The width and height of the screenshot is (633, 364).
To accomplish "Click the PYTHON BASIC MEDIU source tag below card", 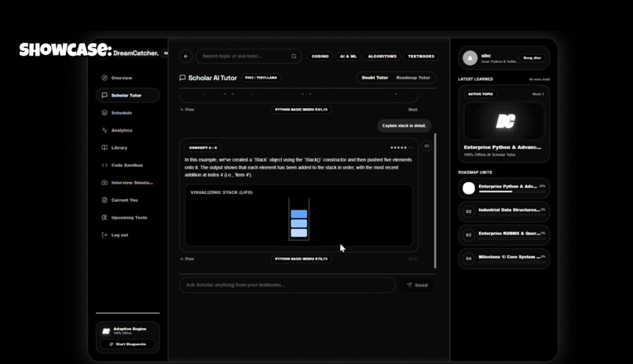I will coord(301,259).
